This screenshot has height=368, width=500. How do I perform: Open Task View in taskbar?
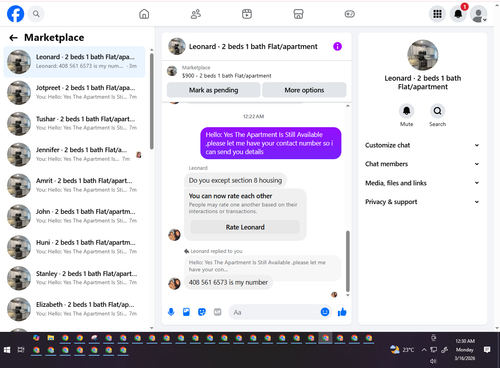[x=21, y=350]
